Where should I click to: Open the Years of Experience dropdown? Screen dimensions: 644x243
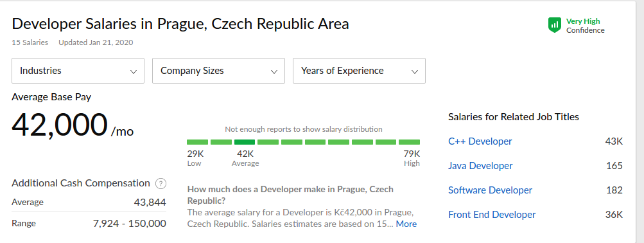(359, 71)
